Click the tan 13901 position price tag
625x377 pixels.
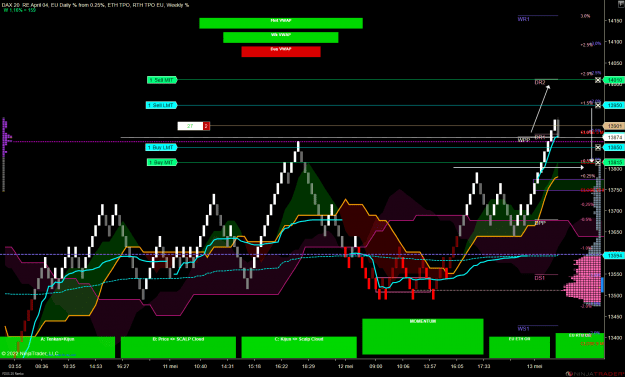[x=614, y=126]
